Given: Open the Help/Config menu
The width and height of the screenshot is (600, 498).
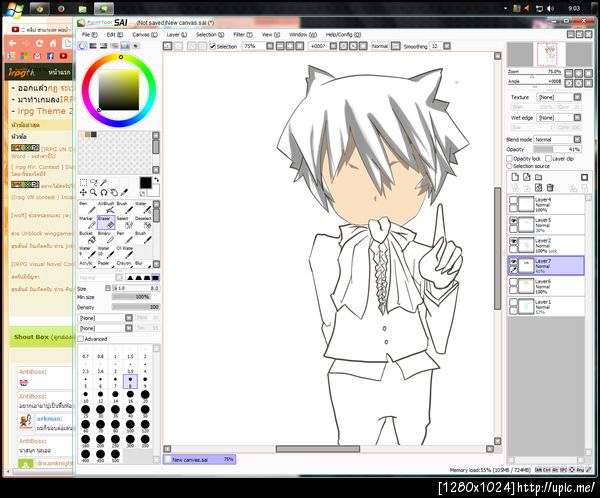Looking at the screenshot, I should coord(343,35).
